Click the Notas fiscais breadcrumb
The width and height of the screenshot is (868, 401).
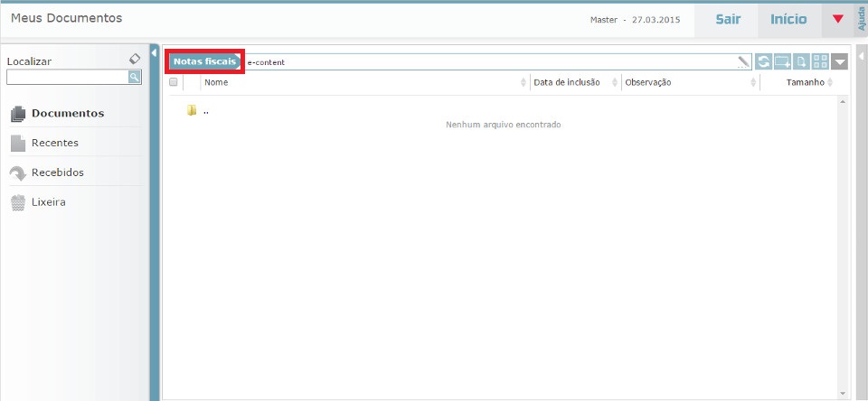point(204,61)
